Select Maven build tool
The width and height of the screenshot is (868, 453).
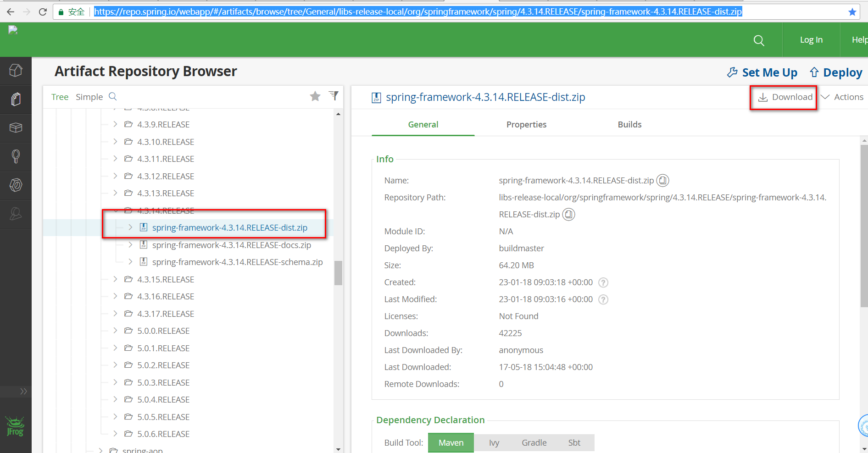451,443
